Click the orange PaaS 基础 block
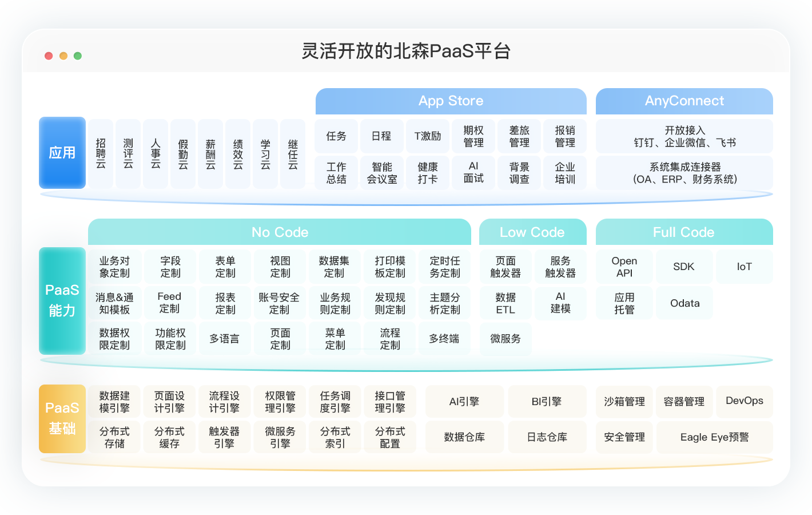This screenshot has height=515, width=812. click(x=62, y=418)
